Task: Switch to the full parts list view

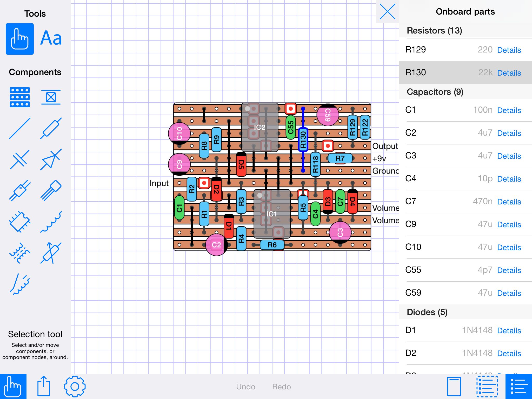Action: point(519,386)
